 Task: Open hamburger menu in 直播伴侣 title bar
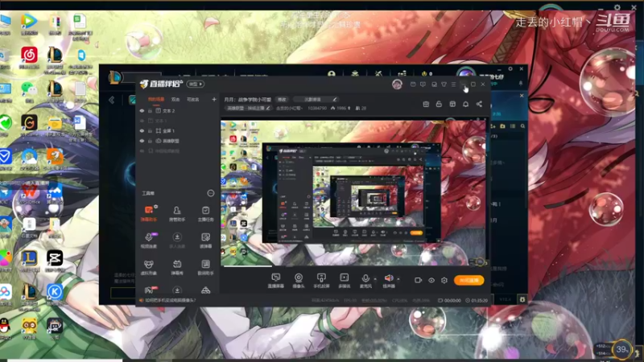pos(453,84)
